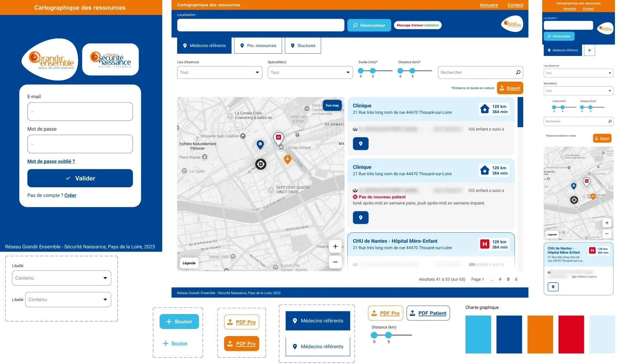Image resolution: width=622 pixels, height=364 pixels.
Task: Click 'Mot de passe oublié ?' link
Action: [51, 161]
